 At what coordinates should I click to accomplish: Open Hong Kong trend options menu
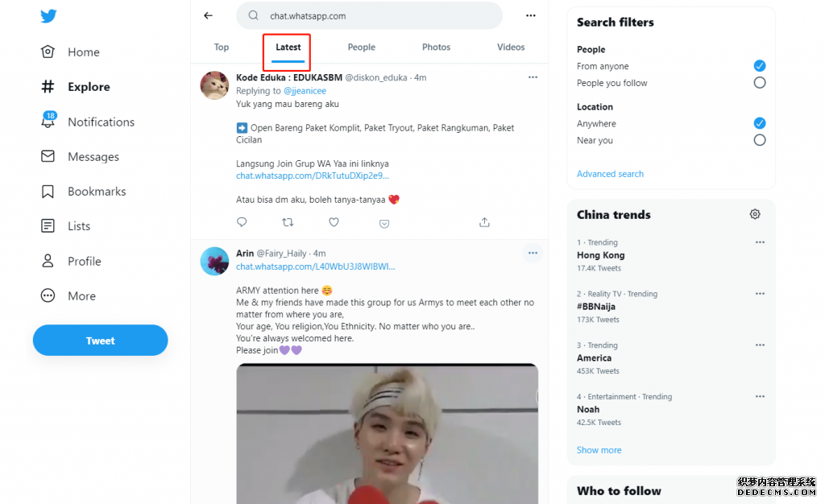point(760,242)
